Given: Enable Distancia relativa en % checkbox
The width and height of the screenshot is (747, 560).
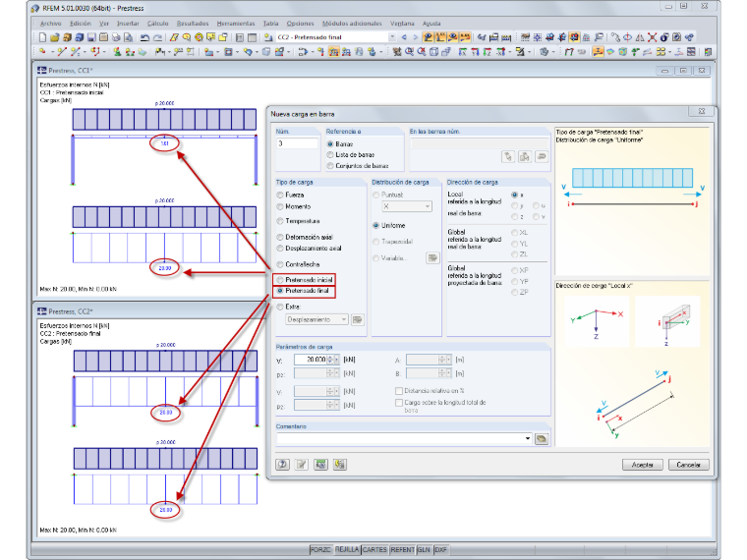Looking at the screenshot, I should click(x=399, y=390).
